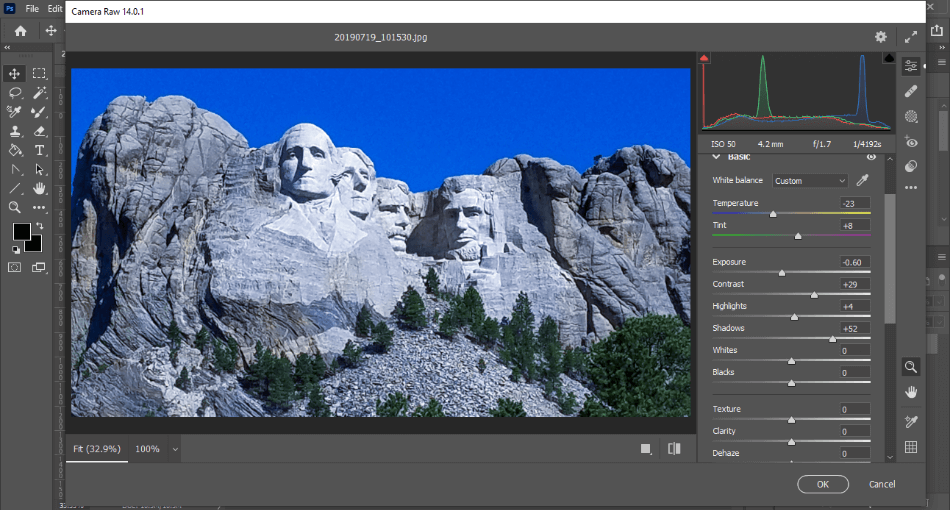Image resolution: width=950 pixels, height=510 pixels.
Task: Click the Temperature slider
Action: coord(791,214)
